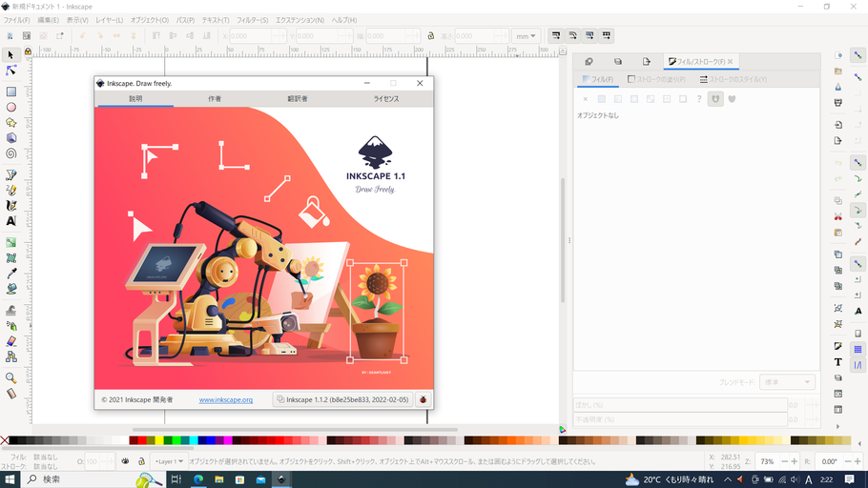Click zoom out minus button
Image resolution: width=868 pixels, height=488 pixels.
point(784,461)
